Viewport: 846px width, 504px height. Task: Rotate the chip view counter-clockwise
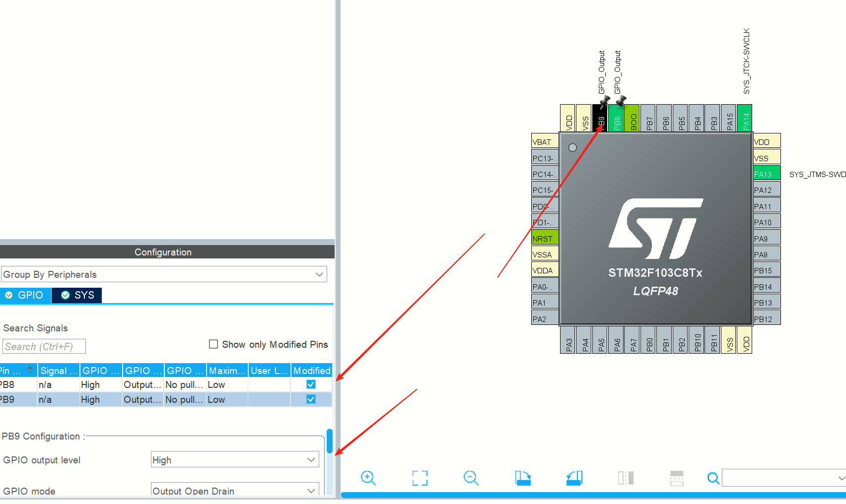[574, 478]
